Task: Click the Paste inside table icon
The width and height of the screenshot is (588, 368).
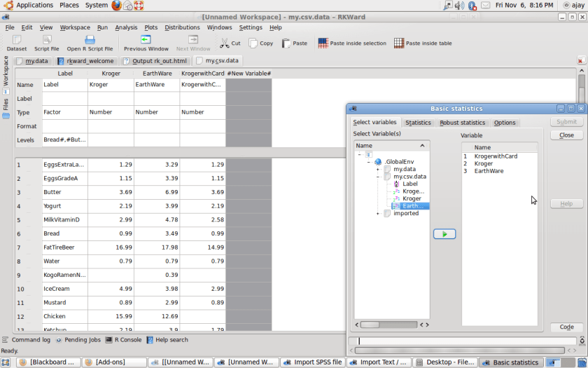Action: [399, 43]
